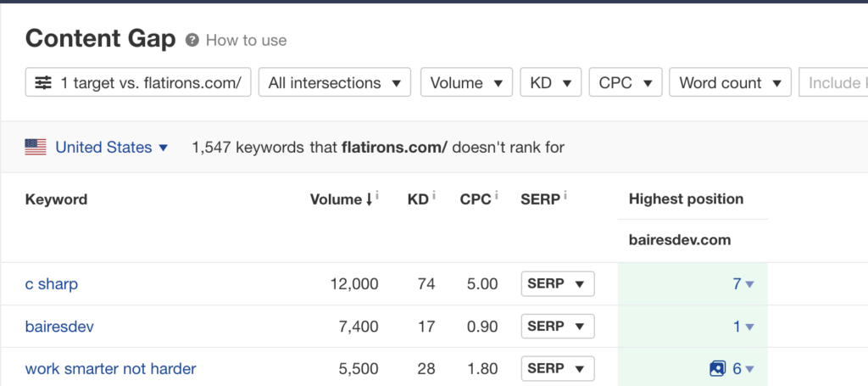The image size is (868, 386).
Task: Open the Word count filter dropdown
Action: tap(730, 83)
